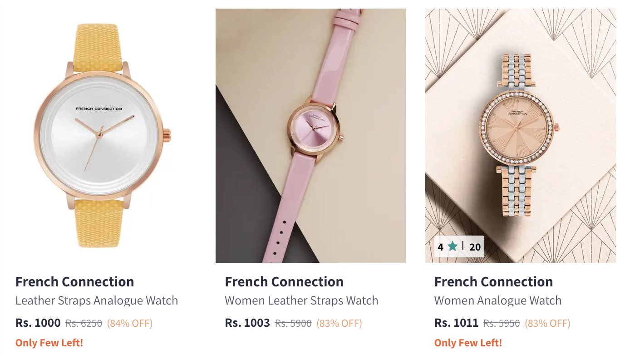
Task: Click the Rs. 1011 price
Action: 456,323
